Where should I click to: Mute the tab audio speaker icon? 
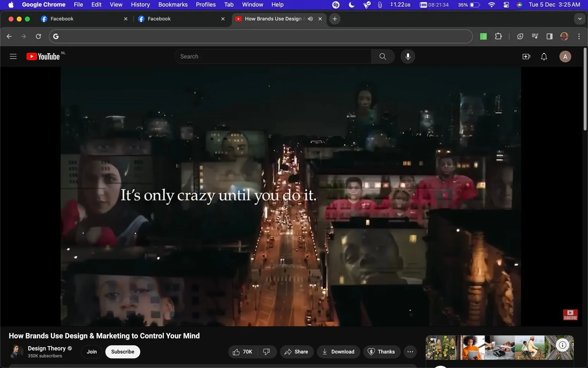(x=310, y=19)
